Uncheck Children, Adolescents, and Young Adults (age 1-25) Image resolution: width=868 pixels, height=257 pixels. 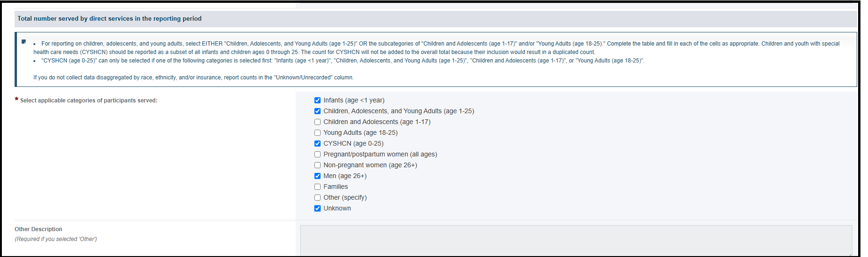point(317,111)
